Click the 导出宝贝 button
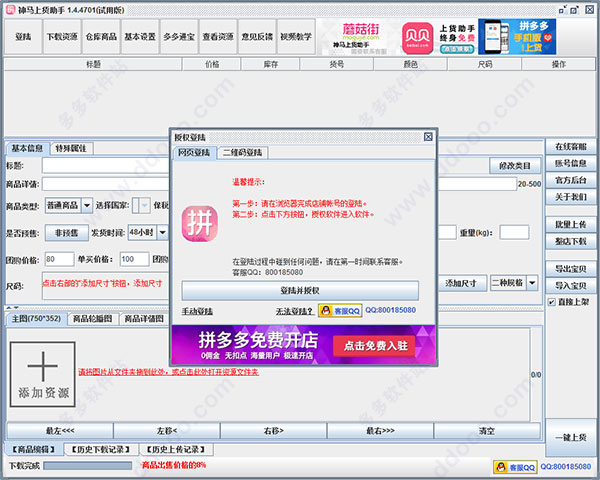Screen dimensions: 600x480 tap(571, 269)
